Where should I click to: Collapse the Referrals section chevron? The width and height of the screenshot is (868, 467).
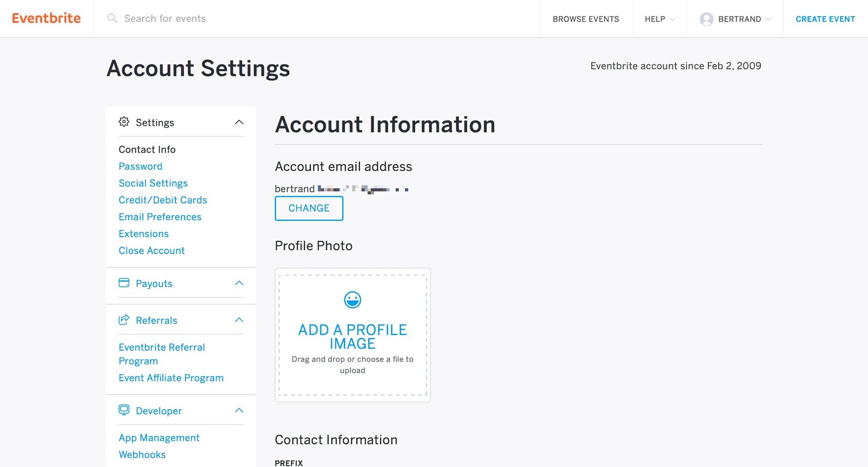pyautogui.click(x=239, y=320)
